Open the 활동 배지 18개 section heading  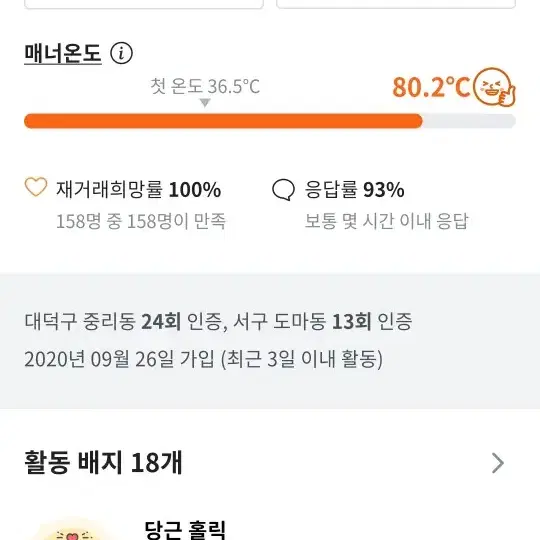click(x=103, y=462)
